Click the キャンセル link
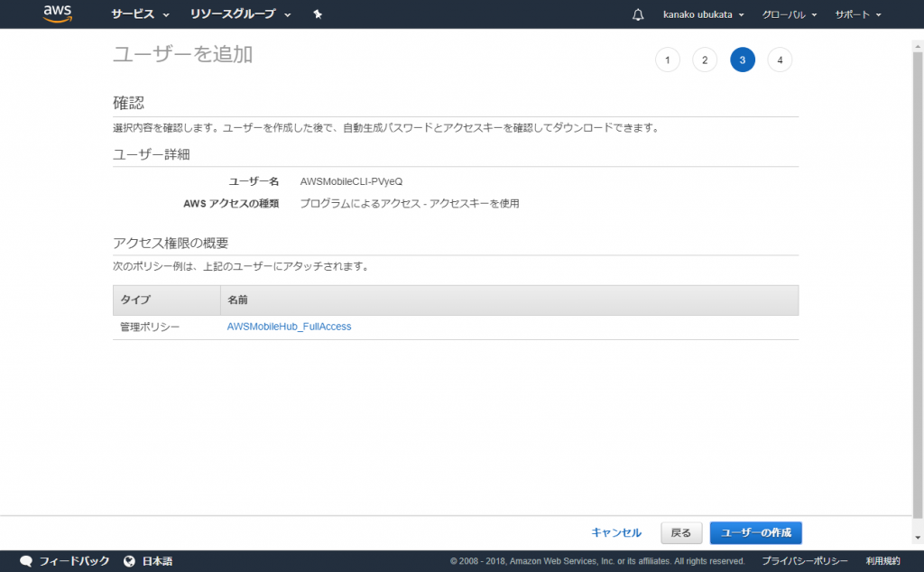The width and height of the screenshot is (924, 572). click(615, 532)
